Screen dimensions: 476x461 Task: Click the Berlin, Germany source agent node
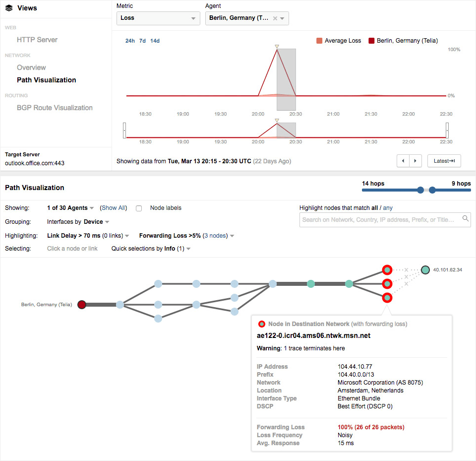click(82, 305)
